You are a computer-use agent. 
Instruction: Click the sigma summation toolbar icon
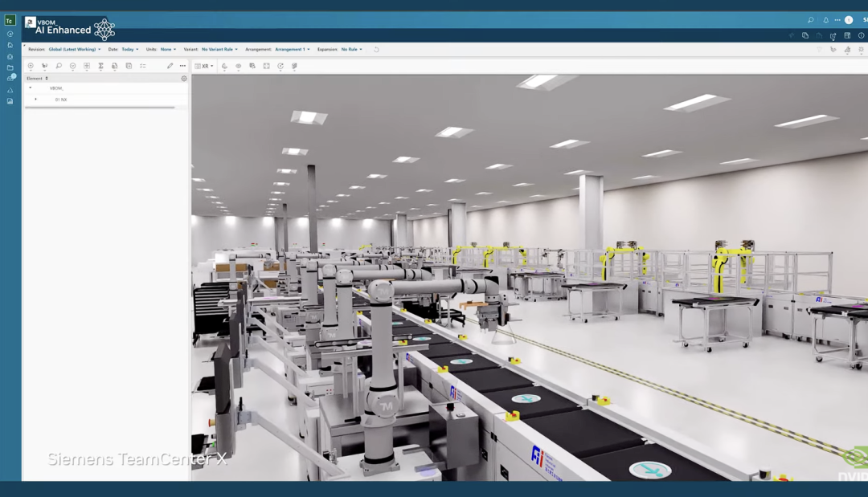tap(100, 66)
